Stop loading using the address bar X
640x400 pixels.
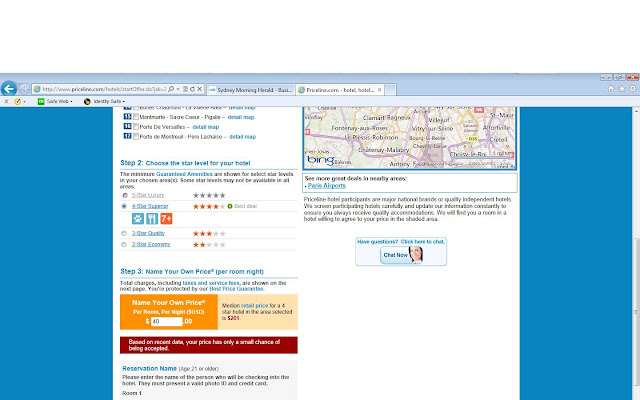click(200, 89)
